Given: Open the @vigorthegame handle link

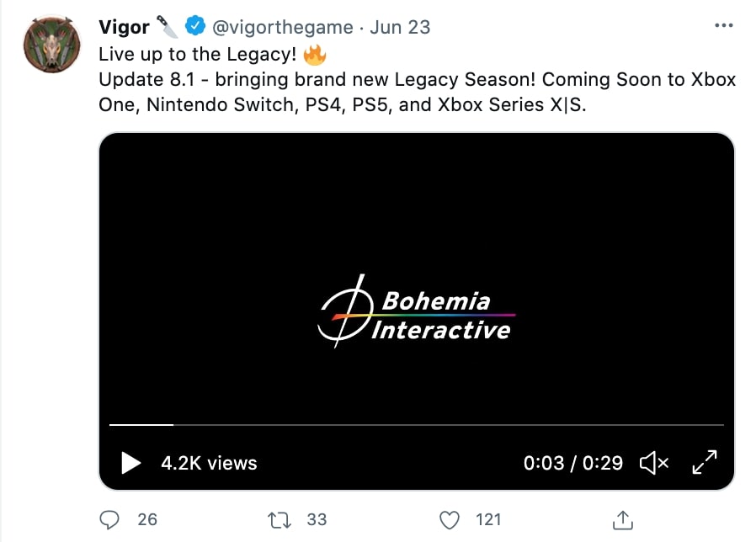Looking at the screenshot, I should (x=283, y=28).
